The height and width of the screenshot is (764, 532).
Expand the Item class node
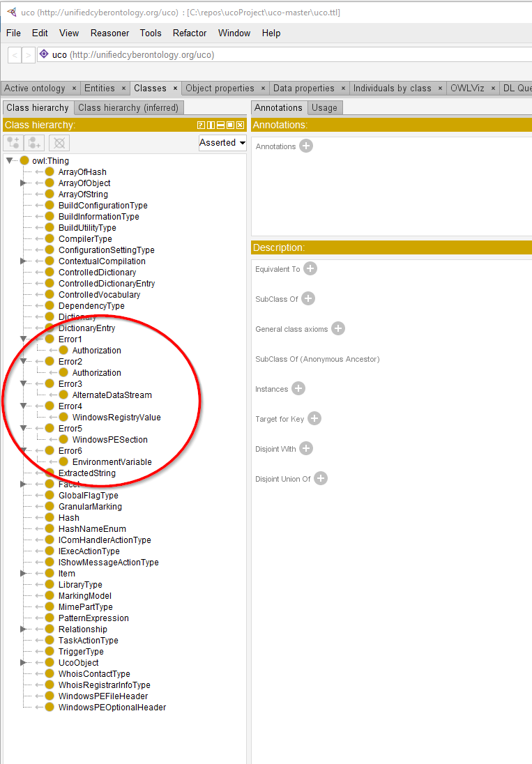click(23, 573)
